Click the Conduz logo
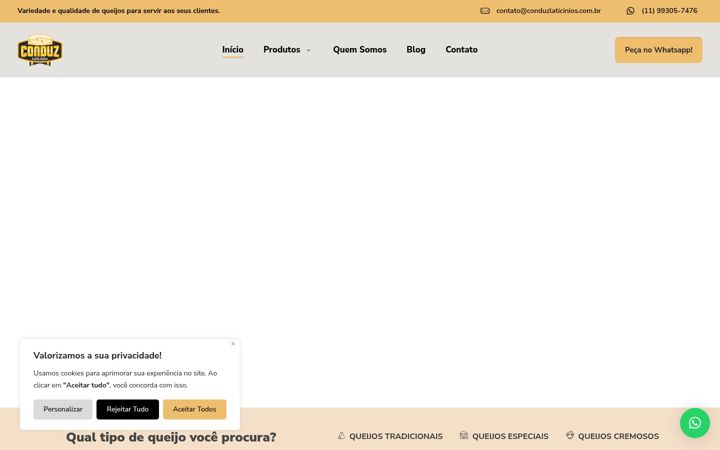720x450 pixels. tap(40, 50)
